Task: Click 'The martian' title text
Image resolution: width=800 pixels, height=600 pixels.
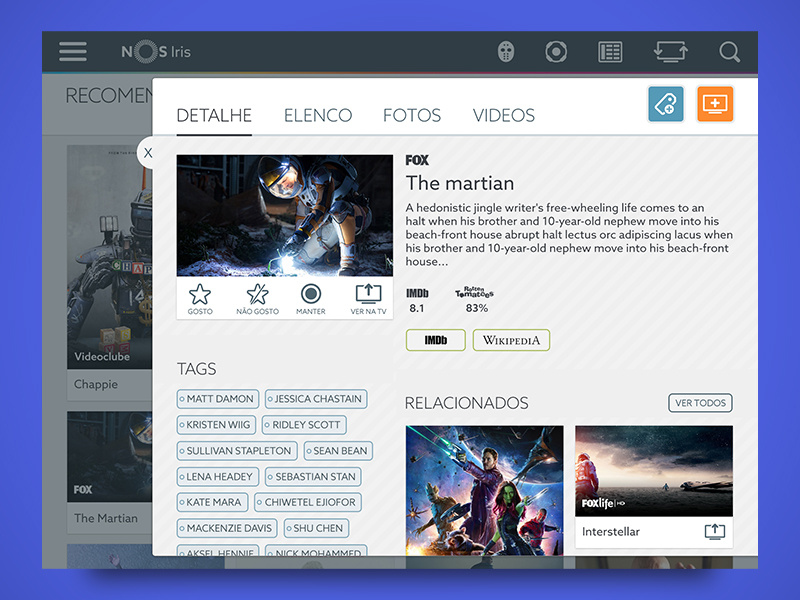Action: (x=460, y=183)
